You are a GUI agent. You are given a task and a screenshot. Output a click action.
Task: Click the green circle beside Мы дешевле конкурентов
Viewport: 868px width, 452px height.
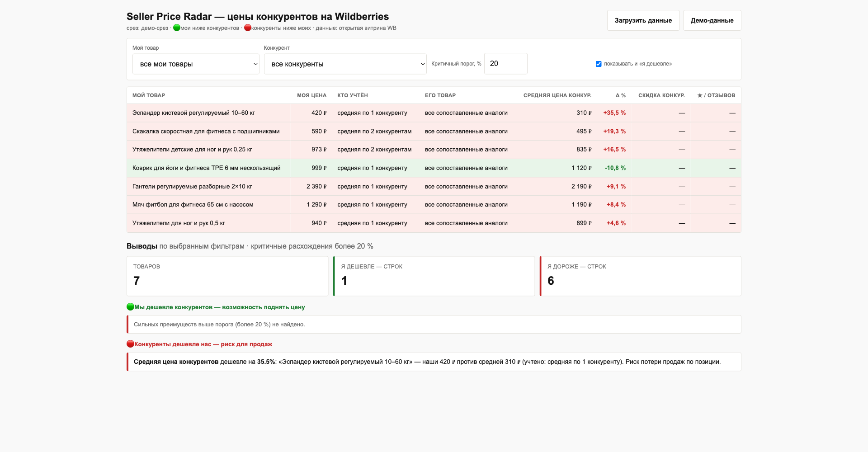tap(130, 307)
